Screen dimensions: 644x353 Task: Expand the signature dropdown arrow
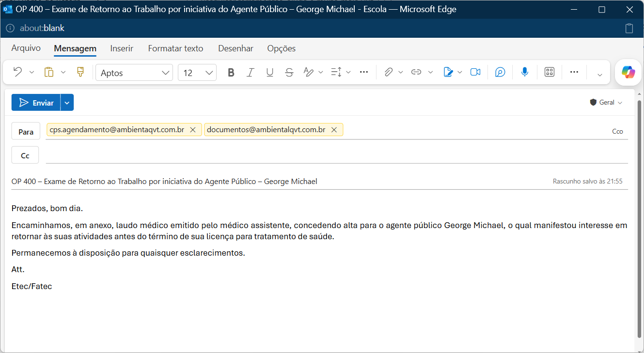point(460,73)
